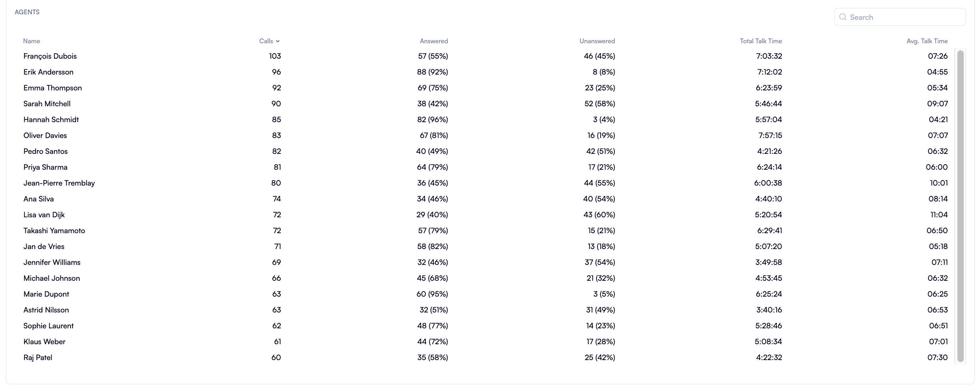Click Takashi Yamamoto in the table
The height and width of the screenshot is (391, 980).
click(54, 231)
